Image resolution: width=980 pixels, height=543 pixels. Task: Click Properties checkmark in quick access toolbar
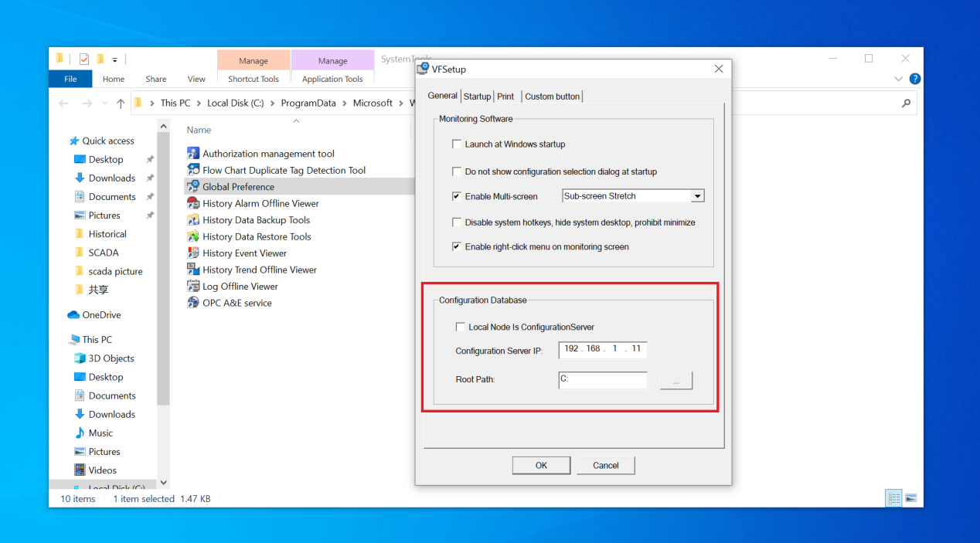[x=84, y=59]
